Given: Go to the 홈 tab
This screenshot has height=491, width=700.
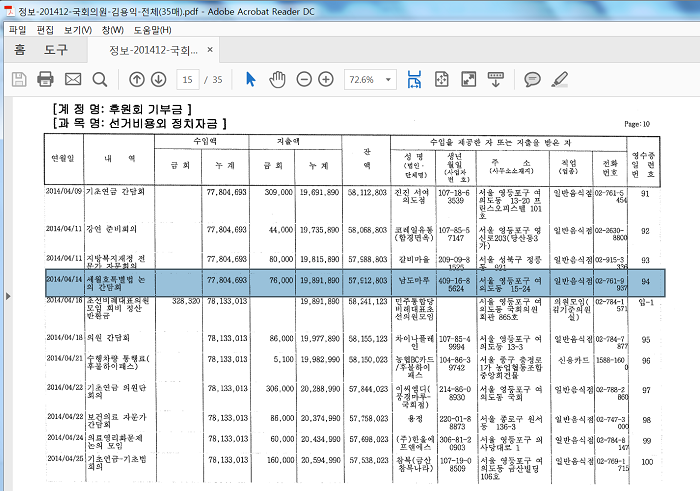Looking at the screenshot, I should pyautogui.click(x=19, y=50).
